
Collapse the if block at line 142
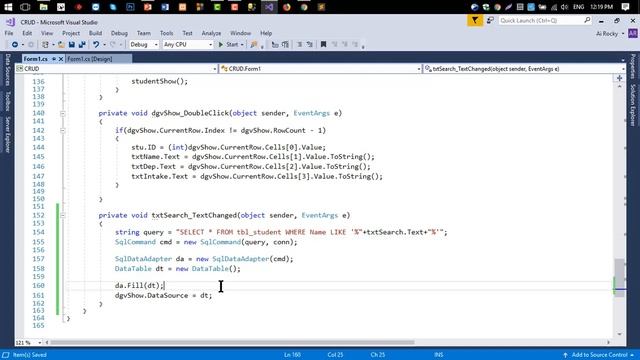pos(62,131)
